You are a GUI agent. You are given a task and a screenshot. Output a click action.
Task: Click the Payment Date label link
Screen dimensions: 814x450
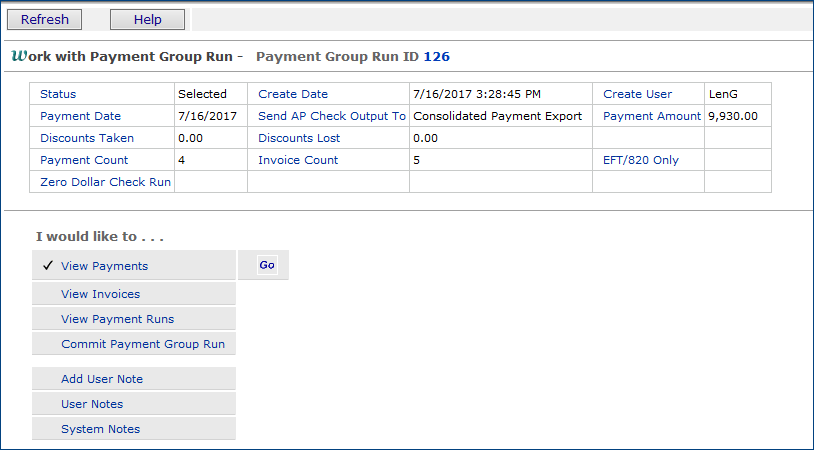pos(80,116)
